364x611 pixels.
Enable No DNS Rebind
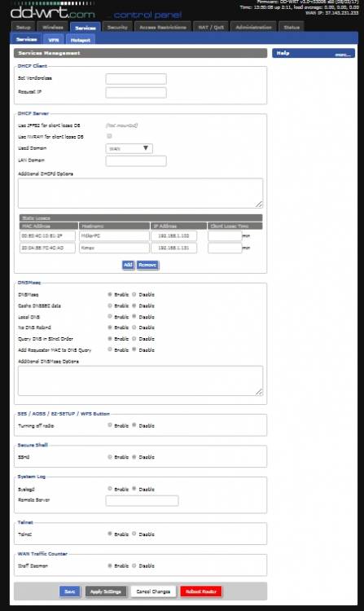click(110, 327)
